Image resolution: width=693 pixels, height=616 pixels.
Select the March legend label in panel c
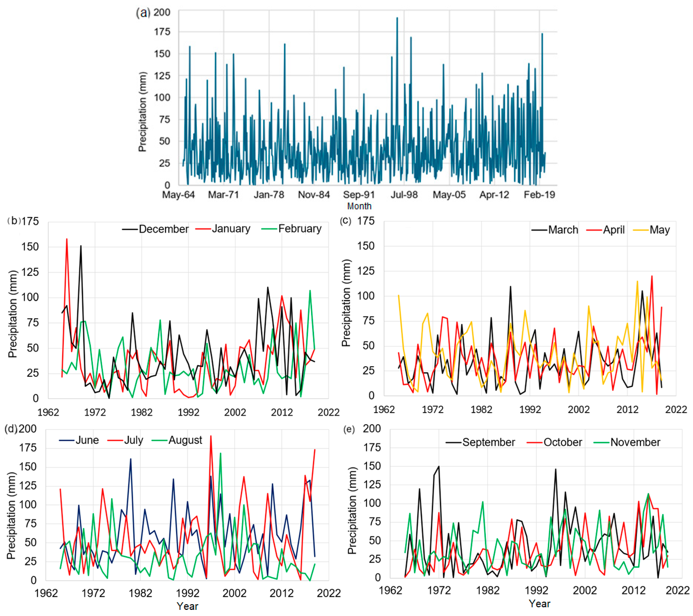coord(563,230)
